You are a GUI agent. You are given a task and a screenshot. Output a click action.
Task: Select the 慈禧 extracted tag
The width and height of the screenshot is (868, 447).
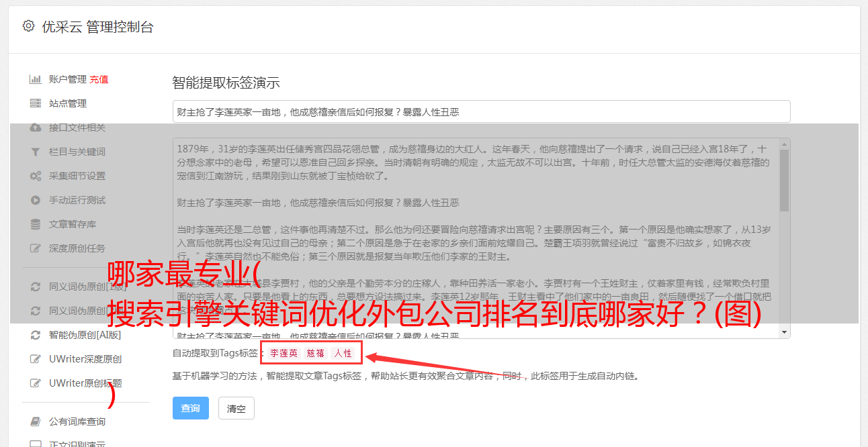click(x=316, y=353)
